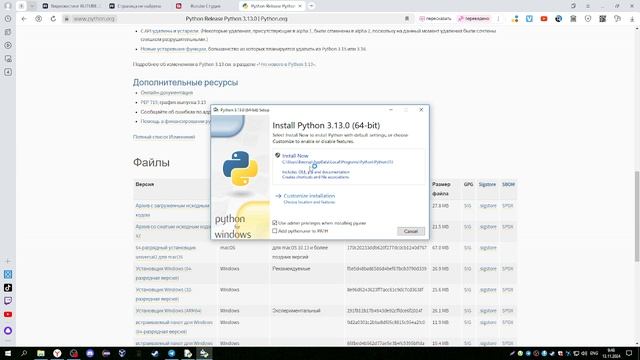Switch to the Python Release browser tab
Image resolution: width=640 pixels, height=360 pixels.
271,6
